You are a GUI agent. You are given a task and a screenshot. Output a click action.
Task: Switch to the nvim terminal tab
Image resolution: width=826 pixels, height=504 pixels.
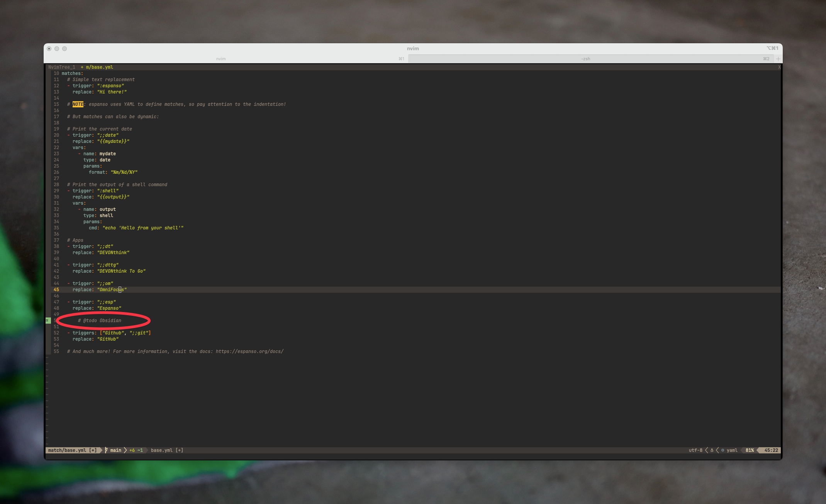[x=221, y=59]
